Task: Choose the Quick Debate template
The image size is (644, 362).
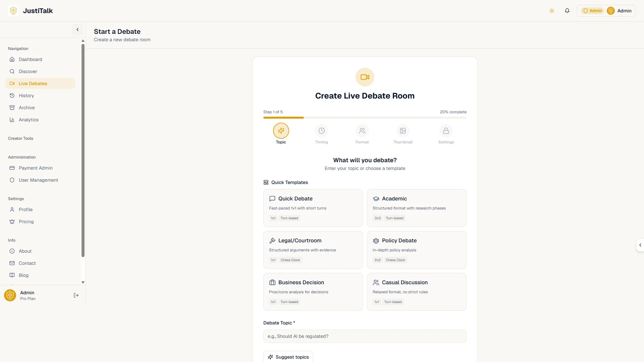Action: click(x=313, y=208)
